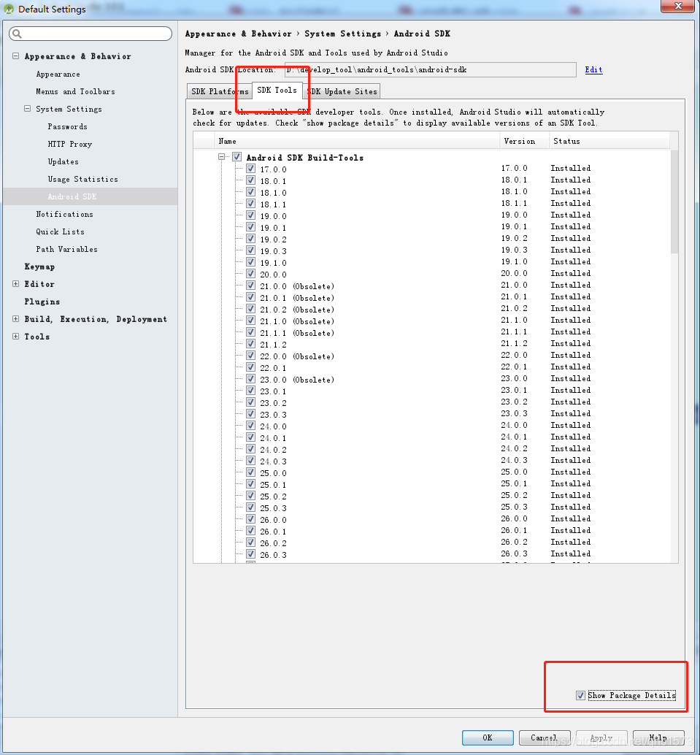Sort by the Status column header

[609, 141]
